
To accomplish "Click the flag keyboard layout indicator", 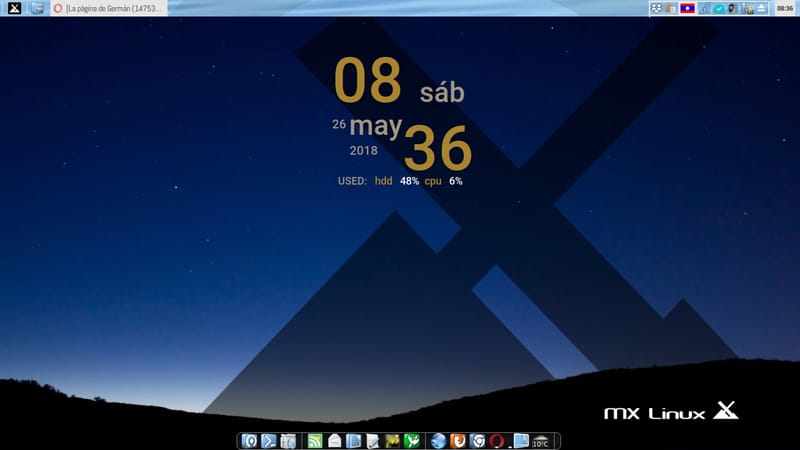I will pos(687,8).
